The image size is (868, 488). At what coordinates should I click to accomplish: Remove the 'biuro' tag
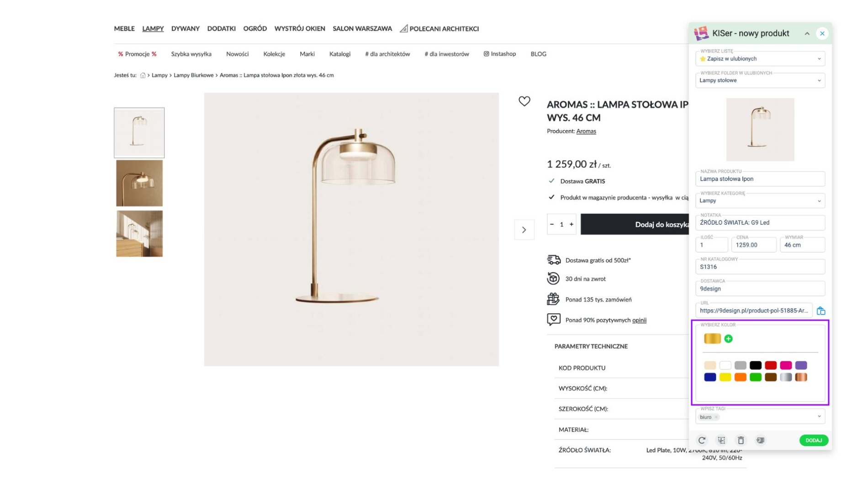(x=716, y=417)
